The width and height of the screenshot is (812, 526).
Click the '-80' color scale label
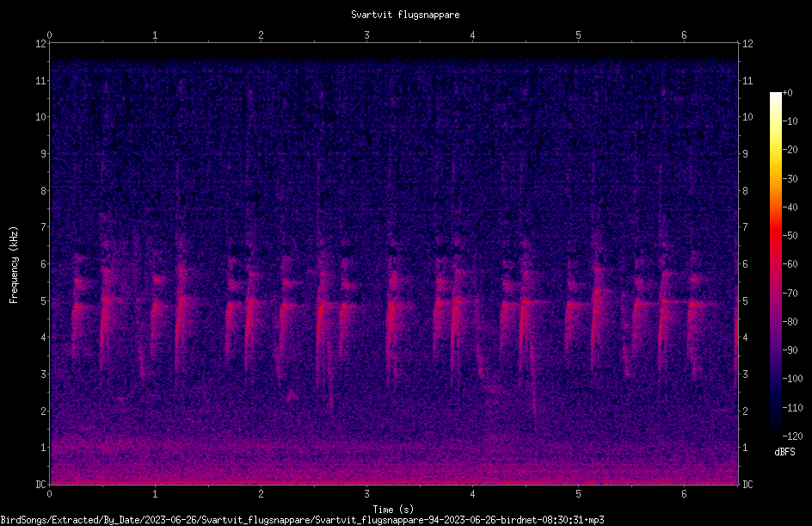click(790, 322)
